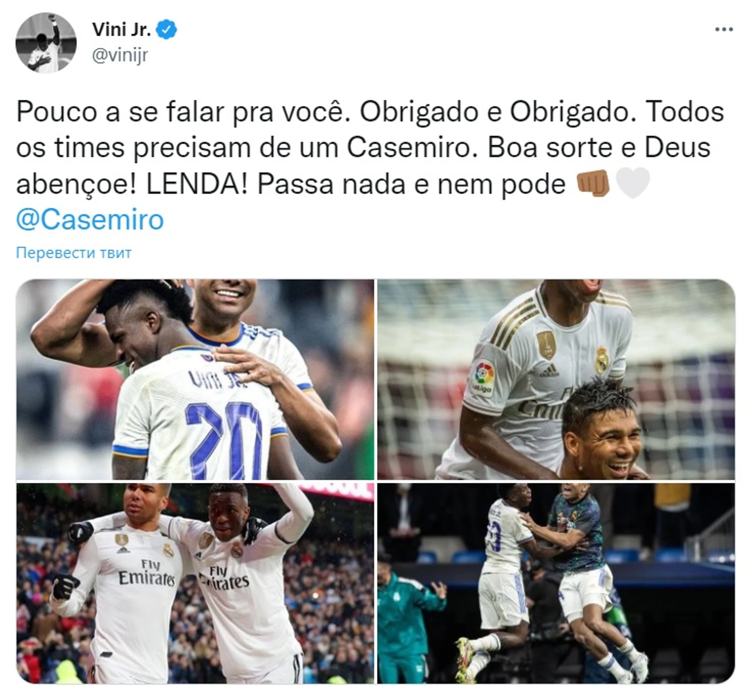This screenshot has height=700, width=755.
Task: Open the bottom-left Fly Emirates jerseys photo
Action: pyautogui.click(x=195, y=583)
